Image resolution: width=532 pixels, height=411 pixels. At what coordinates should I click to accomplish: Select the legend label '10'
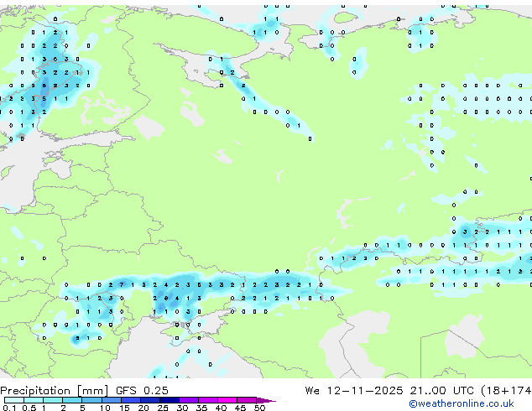pos(105,408)
